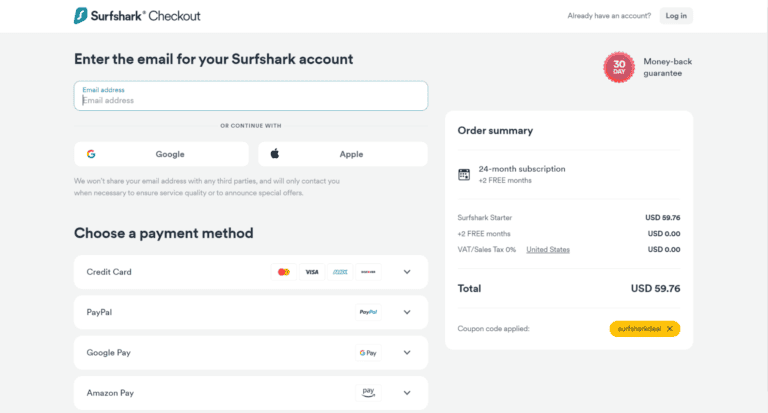Viewport: 768px width, 413px height.
Task: Click the 30 day money-back badge
Action: click(x=619, y=67)
